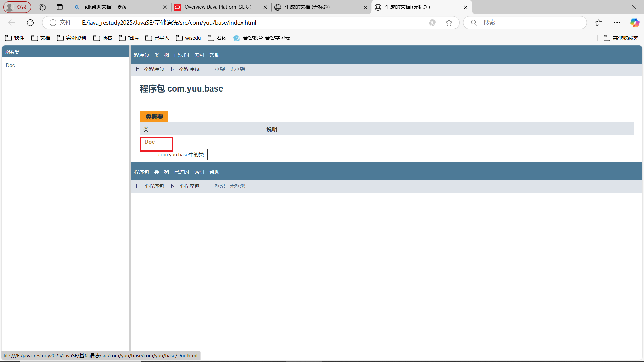Open a new tab with plus button

click(x=481, y=7)
